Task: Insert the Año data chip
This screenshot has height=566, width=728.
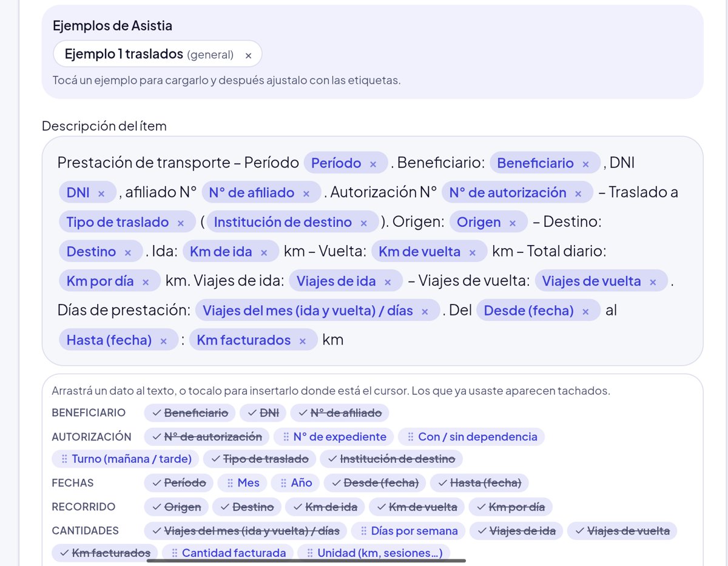Action: tap(295, 483)
